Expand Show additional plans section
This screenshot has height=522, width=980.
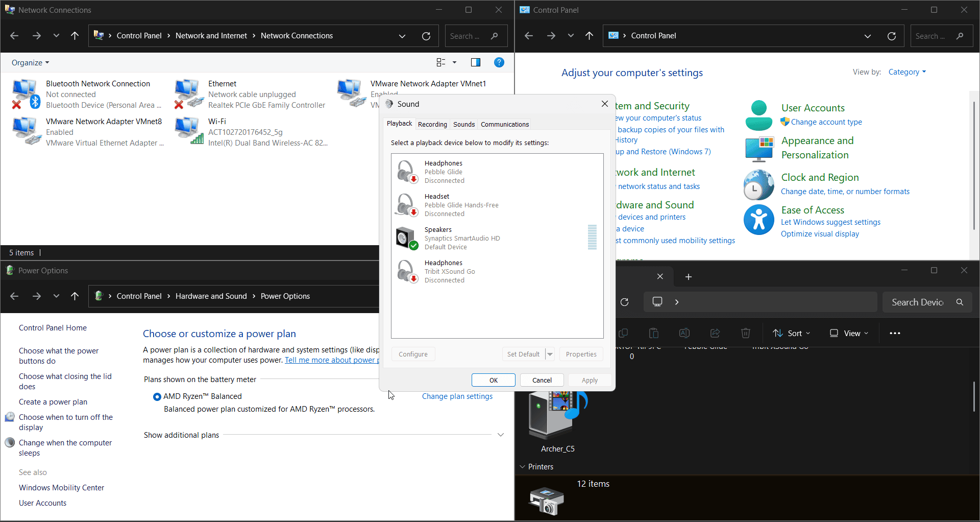pyautogui.click(x=500, y=435)
